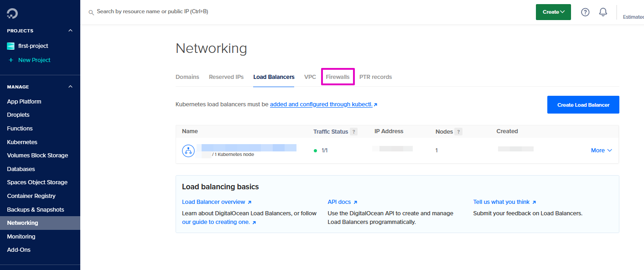Click the Estimated costs text

pos(634,17)
